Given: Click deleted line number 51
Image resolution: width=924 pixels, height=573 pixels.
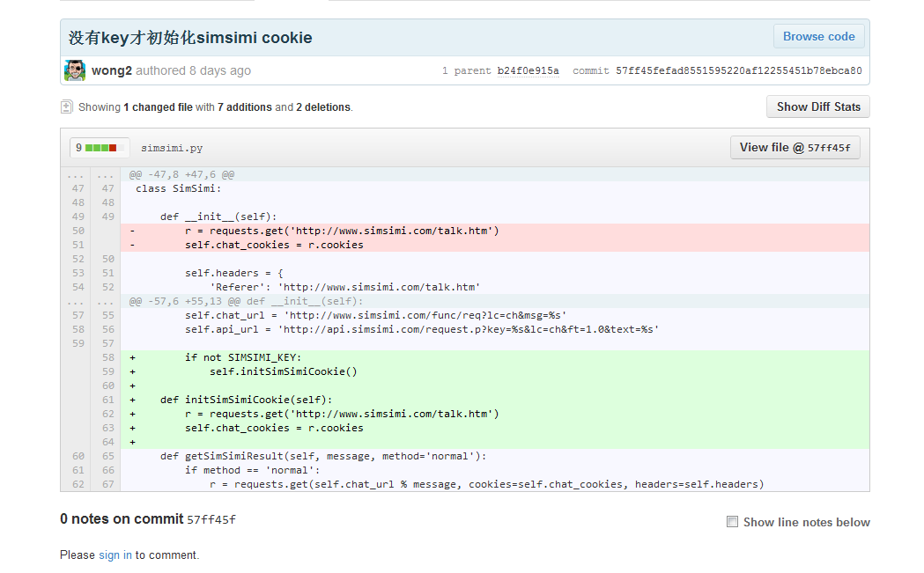Looking at the screenshot, I should (x=78, y=245).
